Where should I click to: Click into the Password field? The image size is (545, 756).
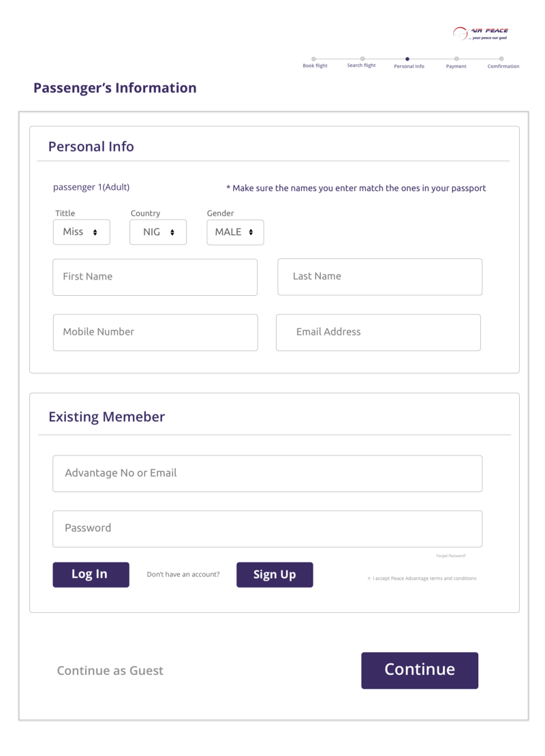pyautogui.click(x=267, y=528)
